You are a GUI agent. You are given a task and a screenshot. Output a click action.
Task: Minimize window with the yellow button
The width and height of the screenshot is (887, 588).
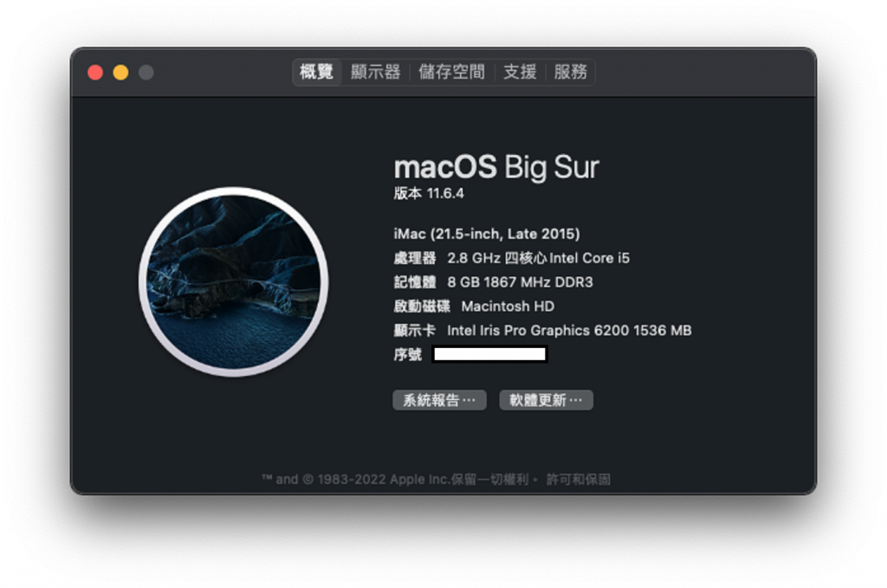pyautogui.click(x=120, y=73)
